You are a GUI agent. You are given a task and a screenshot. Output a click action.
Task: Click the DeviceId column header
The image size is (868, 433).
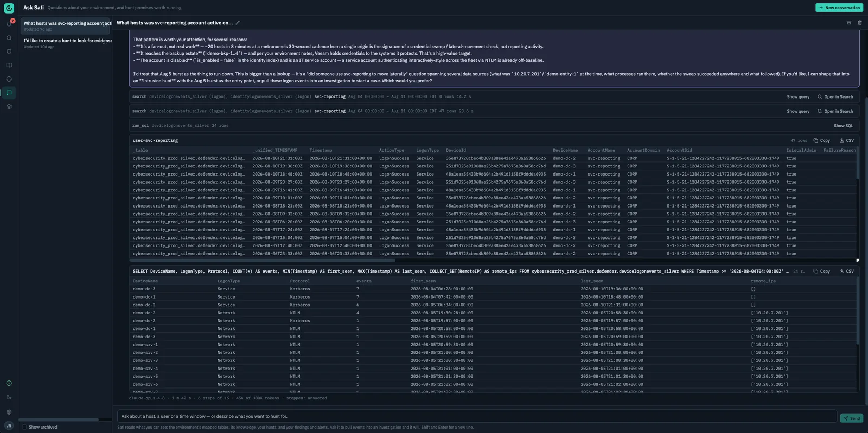tap(456, 150)
